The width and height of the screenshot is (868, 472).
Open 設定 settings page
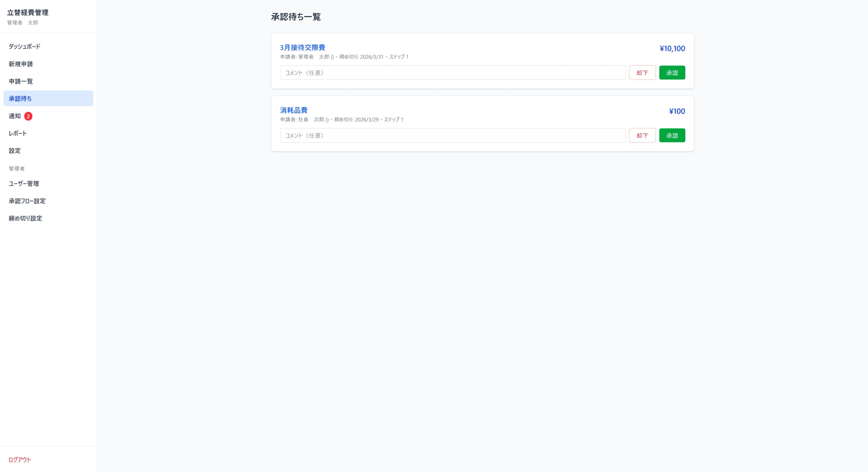tap(15, 150)
